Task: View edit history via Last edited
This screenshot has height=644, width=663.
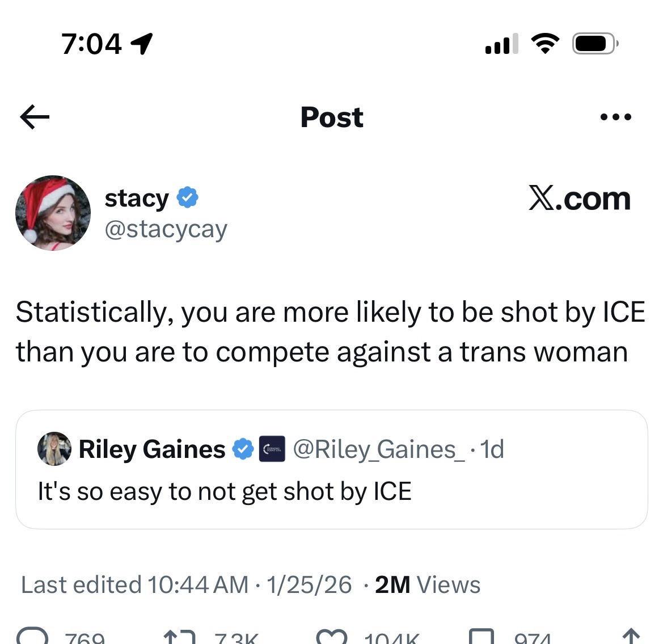Action: [x=134, y=585]
